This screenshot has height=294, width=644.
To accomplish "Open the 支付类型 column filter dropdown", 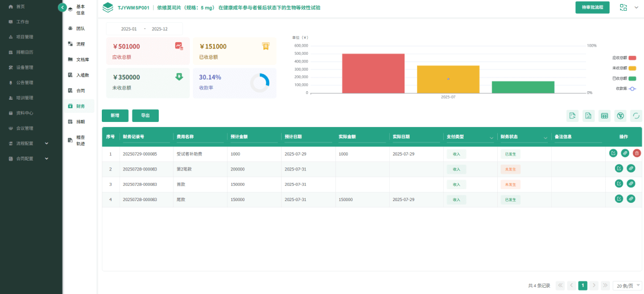I will pyautogui.click(x=492, y=137).
